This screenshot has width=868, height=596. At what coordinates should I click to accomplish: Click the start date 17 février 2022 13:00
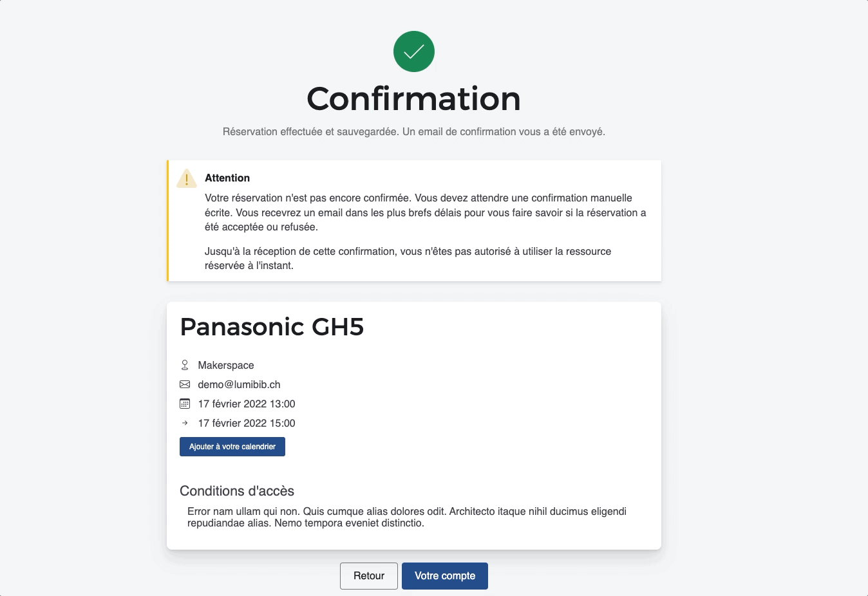pos(247,404)
